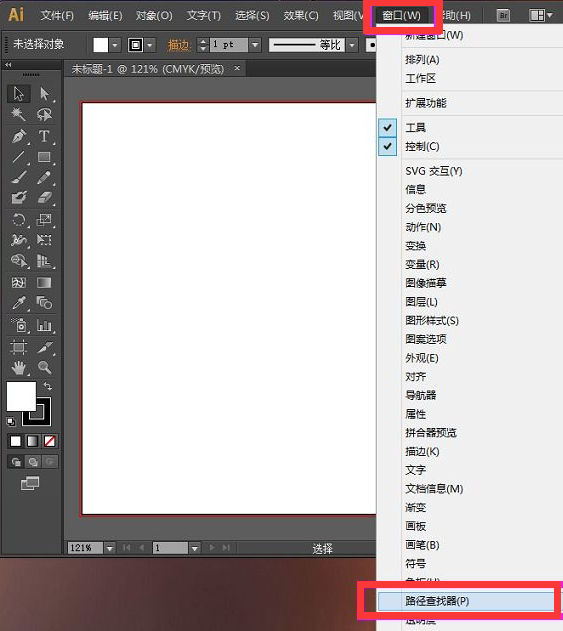
Task: Select the Eyedropper tool
Action: (19, 303)
